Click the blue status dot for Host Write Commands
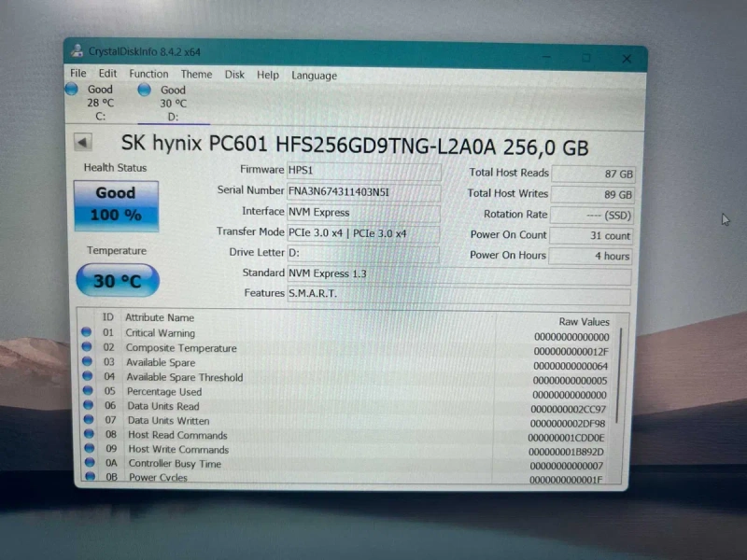 90,448
